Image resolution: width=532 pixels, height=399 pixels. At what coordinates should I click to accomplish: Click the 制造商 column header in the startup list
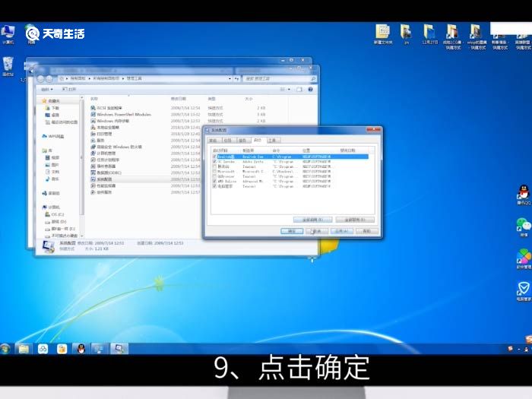(x=249, y=150)
